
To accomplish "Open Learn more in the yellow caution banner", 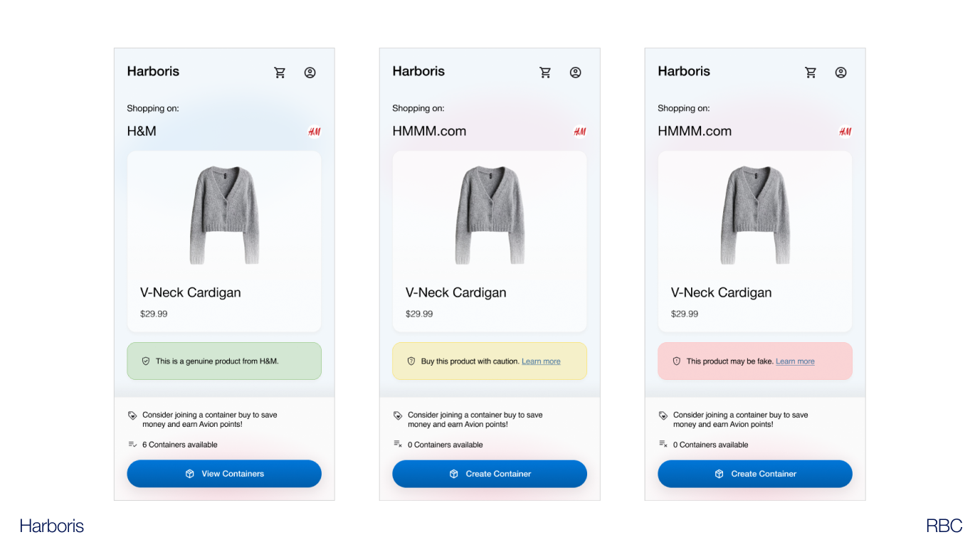I will (541, 361).
